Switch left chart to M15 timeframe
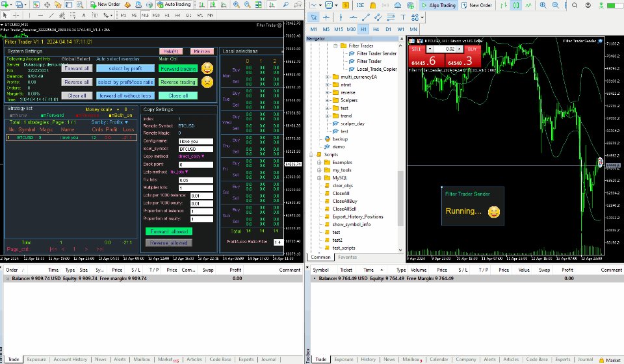Screen dimensions: 624x364 145,15
